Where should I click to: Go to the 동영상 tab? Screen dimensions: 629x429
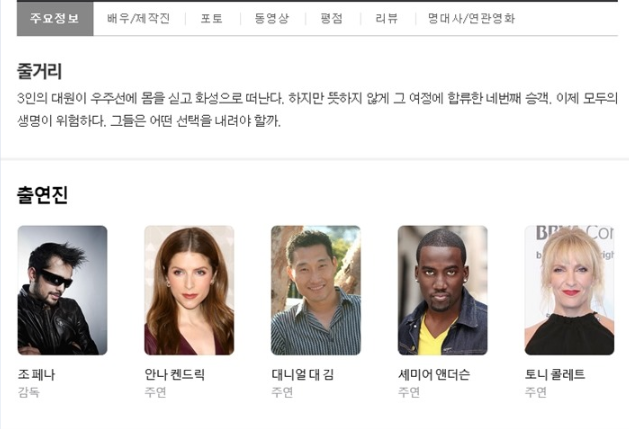[x=272, y=18]
